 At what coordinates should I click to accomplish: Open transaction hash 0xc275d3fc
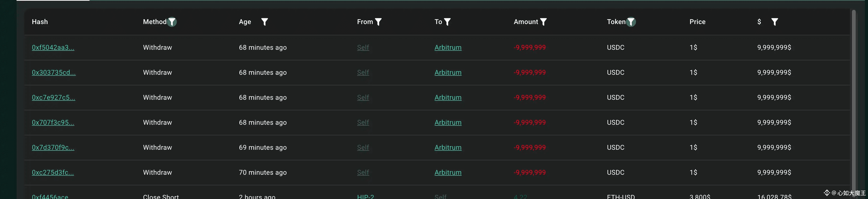click(x=53, y=172)
